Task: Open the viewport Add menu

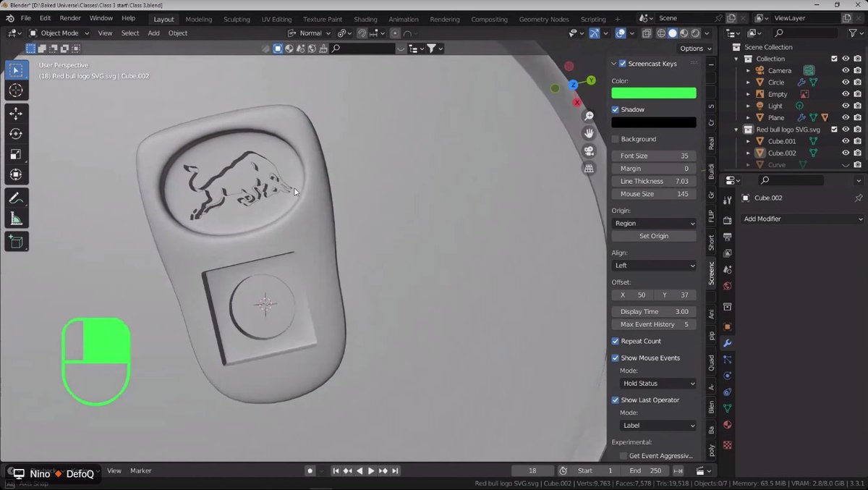Action: [x=153, y=33]
